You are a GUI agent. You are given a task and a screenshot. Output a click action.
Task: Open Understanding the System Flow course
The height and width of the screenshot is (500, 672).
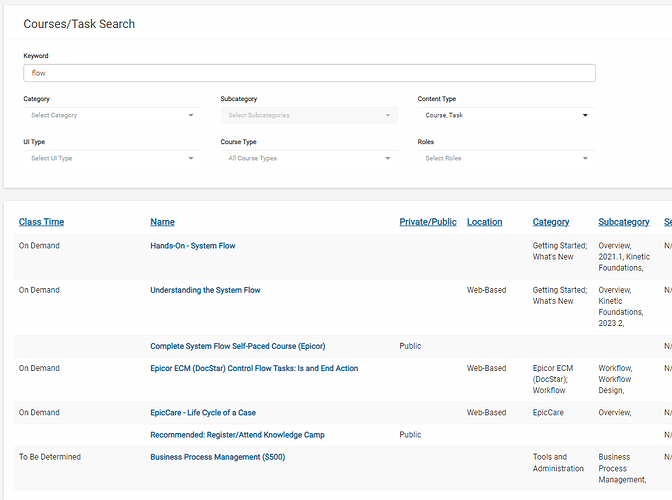pyautogui.click(x=205, y=290)
